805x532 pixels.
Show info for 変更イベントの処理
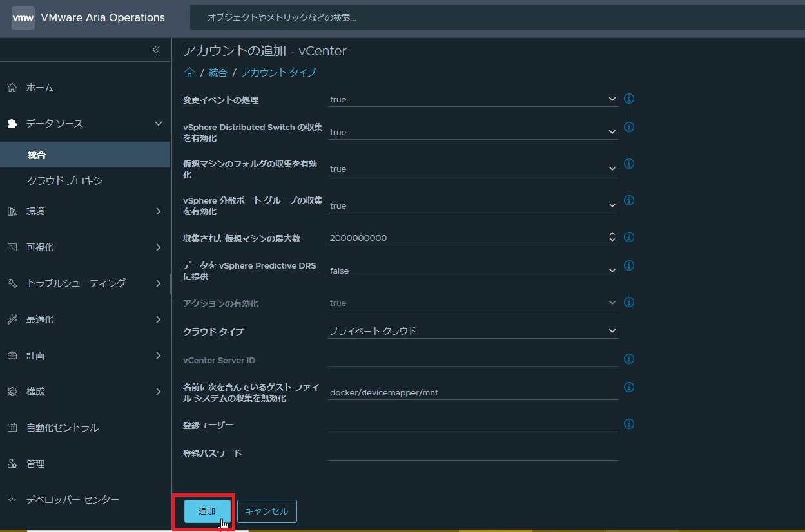(x=630, y=99)
